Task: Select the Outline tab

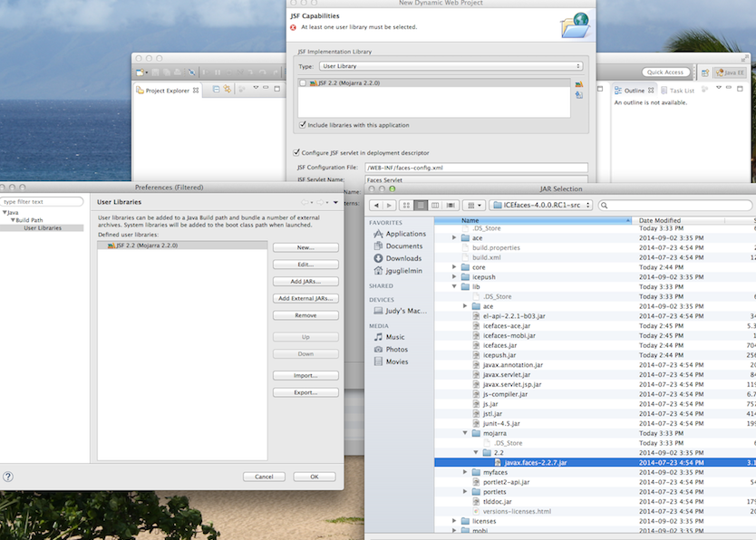Action: click(633, 91)
